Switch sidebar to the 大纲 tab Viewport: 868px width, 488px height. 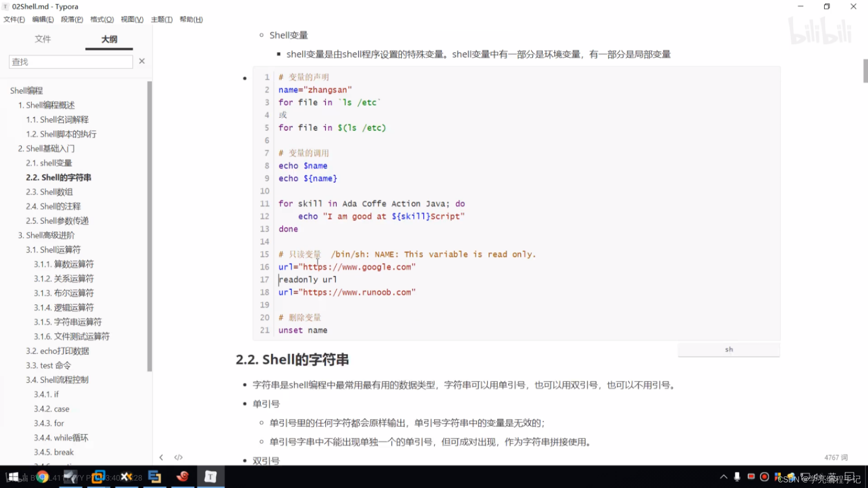pyautogui.click(x=109, y=39)
